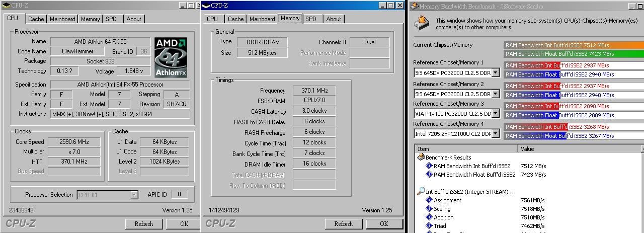Screen dimensions: 644x233
Task: Click the Sandra Memory Bandwidth Benchmark title icon
Action: (415, 7)
